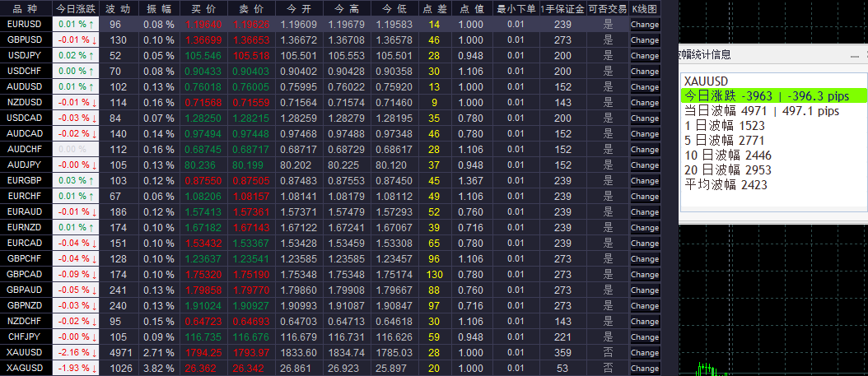
Task: Click the Change button for AUDCHF
Action: coord(644,149)
